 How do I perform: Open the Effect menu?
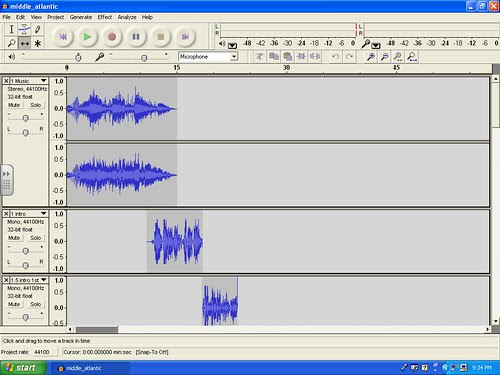105,17
